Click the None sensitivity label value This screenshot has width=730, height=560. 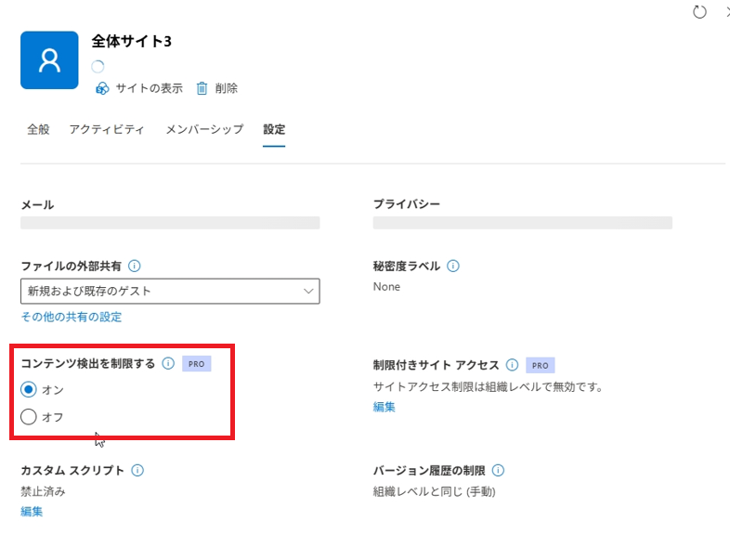(x=386, y=287)
